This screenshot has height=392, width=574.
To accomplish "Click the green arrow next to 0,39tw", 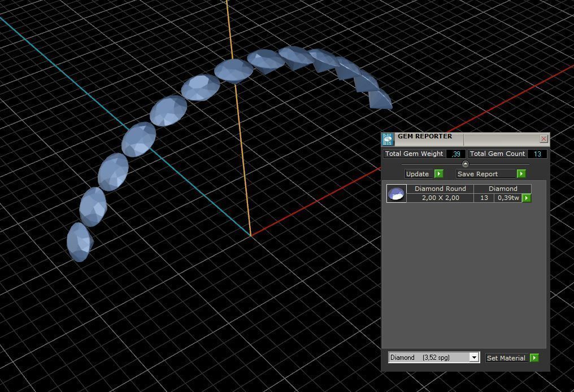I will coord(527,198).
